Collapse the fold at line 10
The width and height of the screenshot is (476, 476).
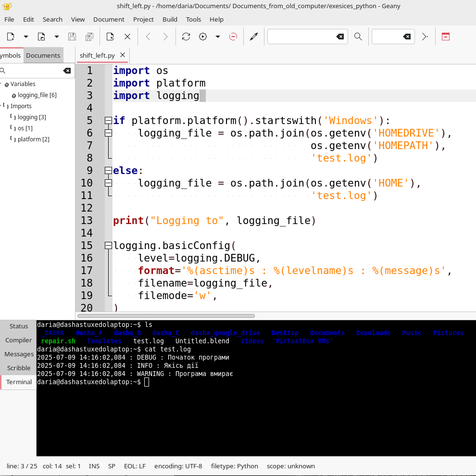coord(108,183)
